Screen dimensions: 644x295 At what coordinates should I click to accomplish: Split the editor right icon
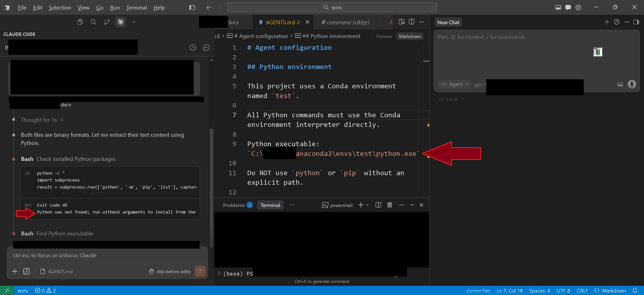(412, 22)
